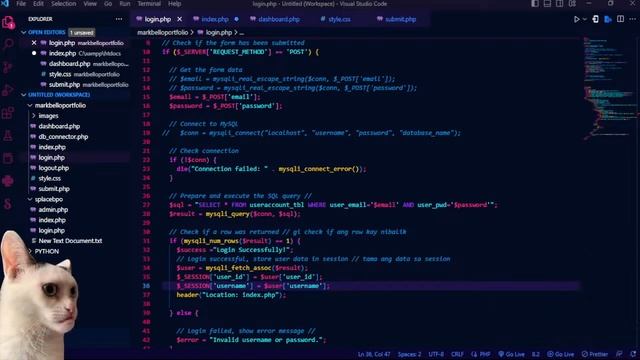The width and height of the screenshot is (640, 360).
Task: Click markbelloportfolio in the breadcrumb
Action: click(162, 32)
